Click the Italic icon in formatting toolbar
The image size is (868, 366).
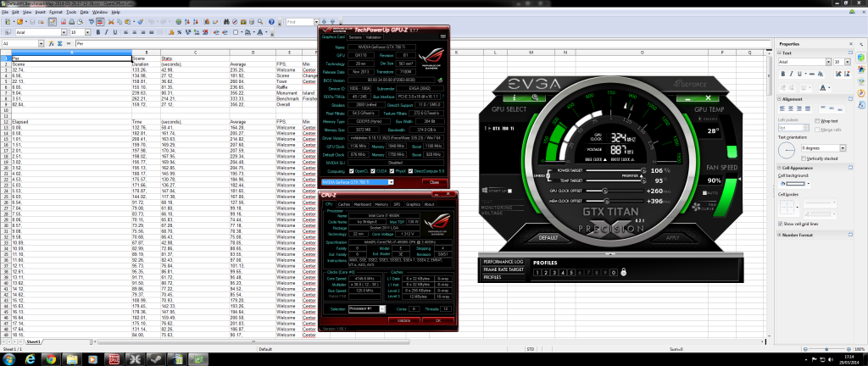(x=106, y=32)
